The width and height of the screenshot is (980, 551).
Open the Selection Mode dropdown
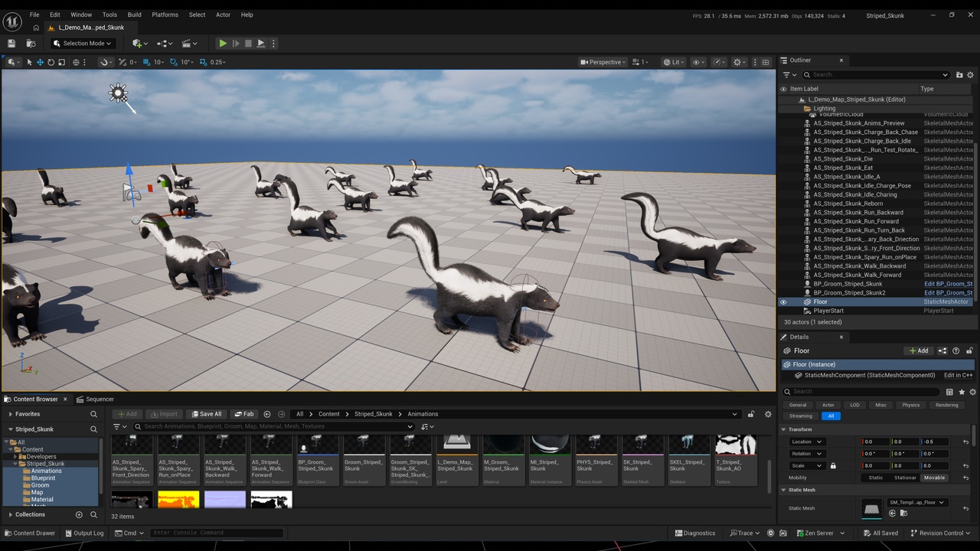[84, 44]
